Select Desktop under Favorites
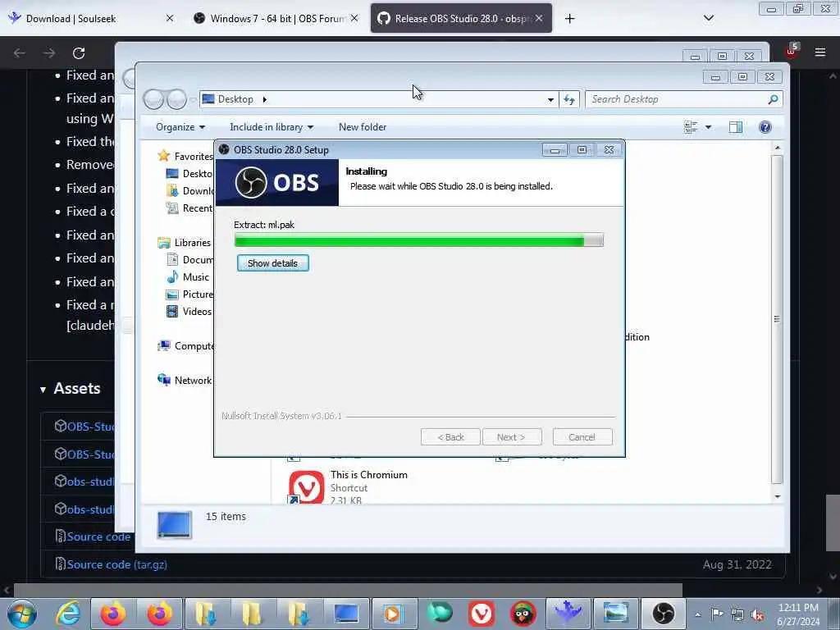This screenshot has width=840, height=630. click(189, 174)
